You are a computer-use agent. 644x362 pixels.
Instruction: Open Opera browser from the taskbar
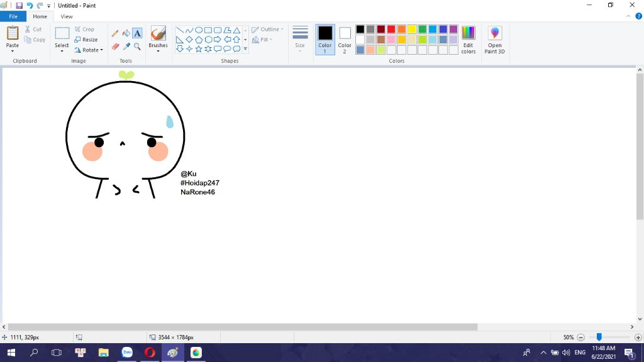(150, 353)
